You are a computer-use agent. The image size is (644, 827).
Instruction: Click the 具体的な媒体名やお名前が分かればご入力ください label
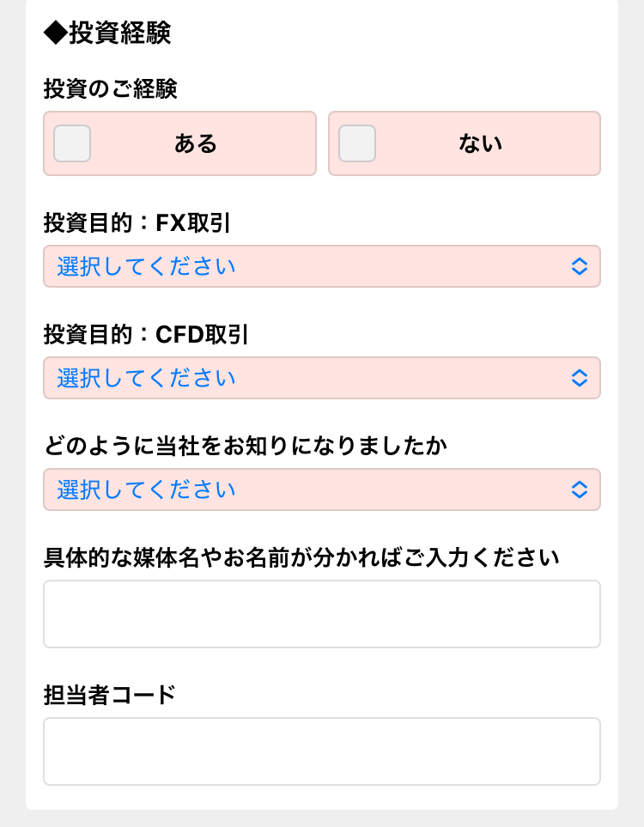pos(301,558)
